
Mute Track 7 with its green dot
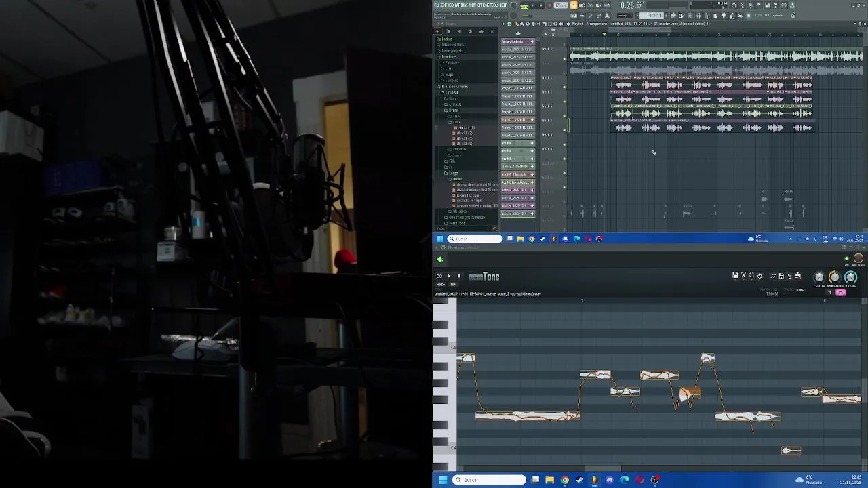(564, 130)
